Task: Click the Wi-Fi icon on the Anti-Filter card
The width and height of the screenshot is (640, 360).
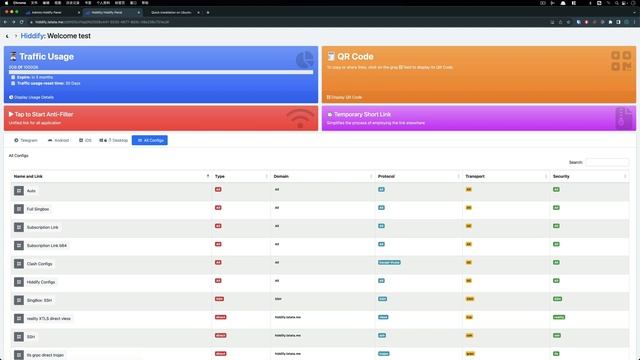Action: tap(300, 118)
